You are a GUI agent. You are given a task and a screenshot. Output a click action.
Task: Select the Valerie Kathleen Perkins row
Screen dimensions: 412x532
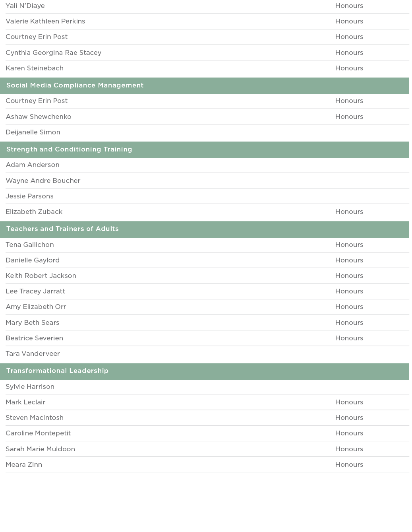[45, 21]
